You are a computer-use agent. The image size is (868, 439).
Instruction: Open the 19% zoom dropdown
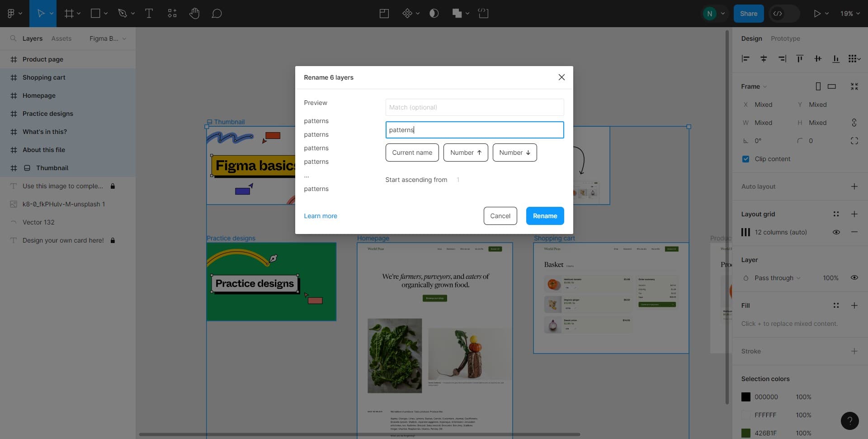click(x=850, y=14)
